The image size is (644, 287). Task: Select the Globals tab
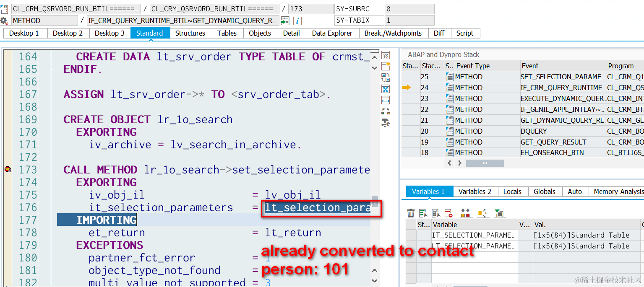545,191
